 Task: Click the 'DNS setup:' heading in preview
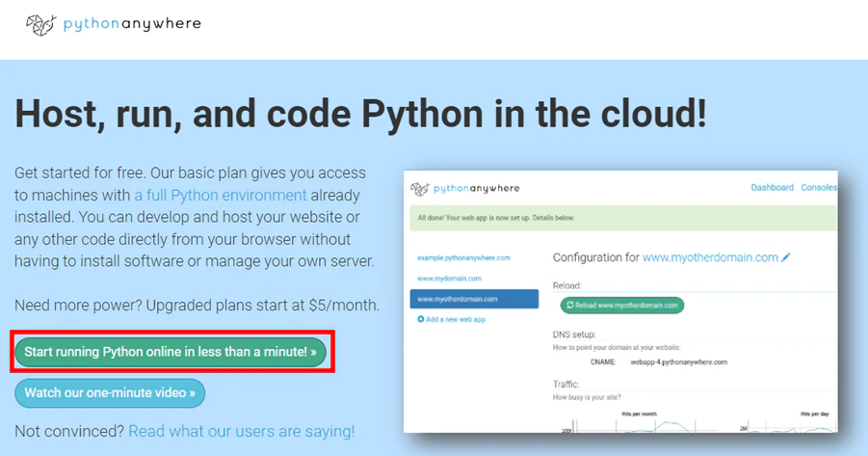574,335
